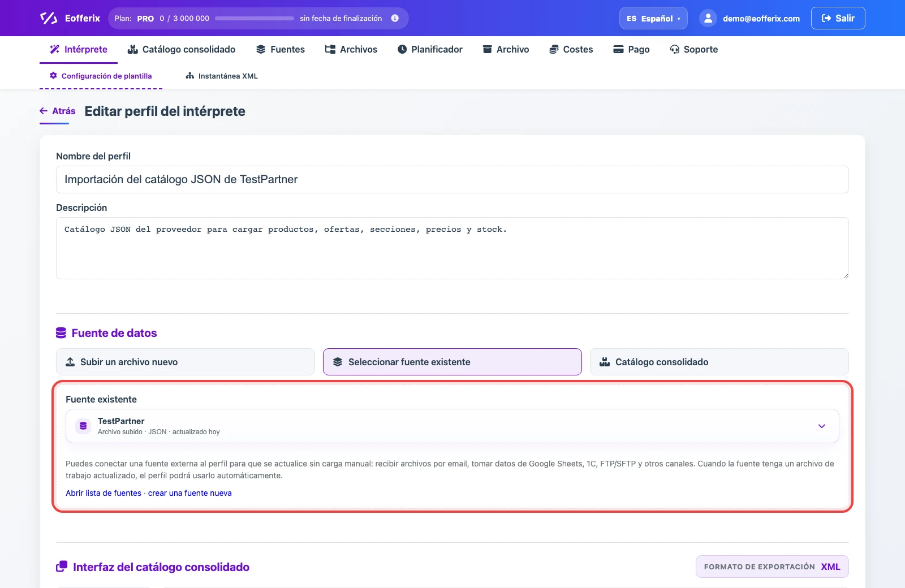
Task: Click the PRO plan label
Action: (x=145, y=19)
